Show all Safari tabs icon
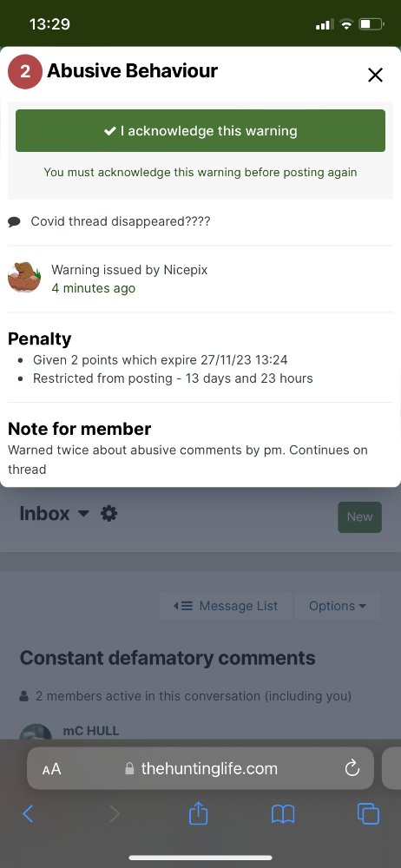Viewport: 401px width, 868px height. click(x=368, y=813)
